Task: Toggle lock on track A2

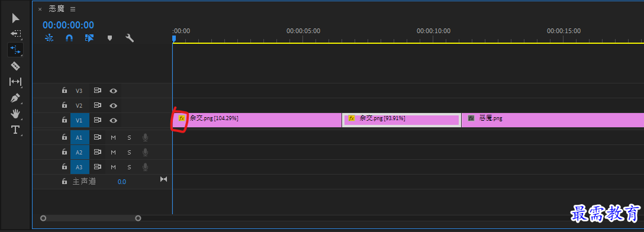Action: [x=64, y=152]
